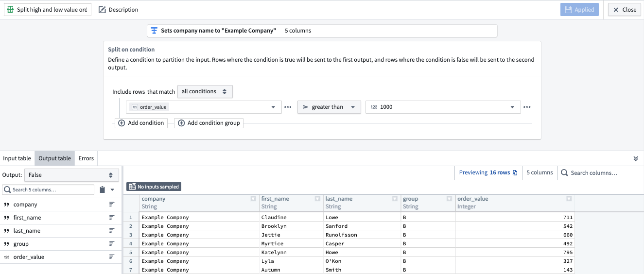Click the stats icon for first_name column
644x274 pixels.
pyautogui.click(x=112, y=218)
